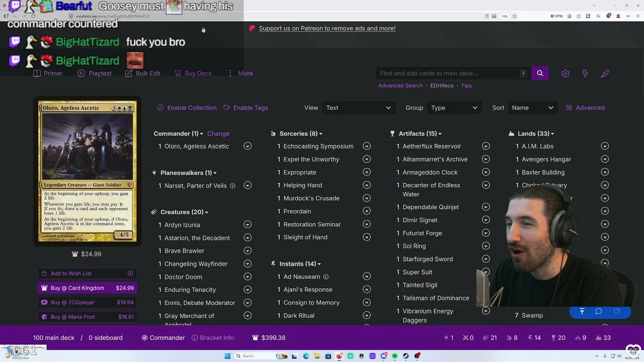Click the card search input field

pyautogui.click(x=452, y=73)
